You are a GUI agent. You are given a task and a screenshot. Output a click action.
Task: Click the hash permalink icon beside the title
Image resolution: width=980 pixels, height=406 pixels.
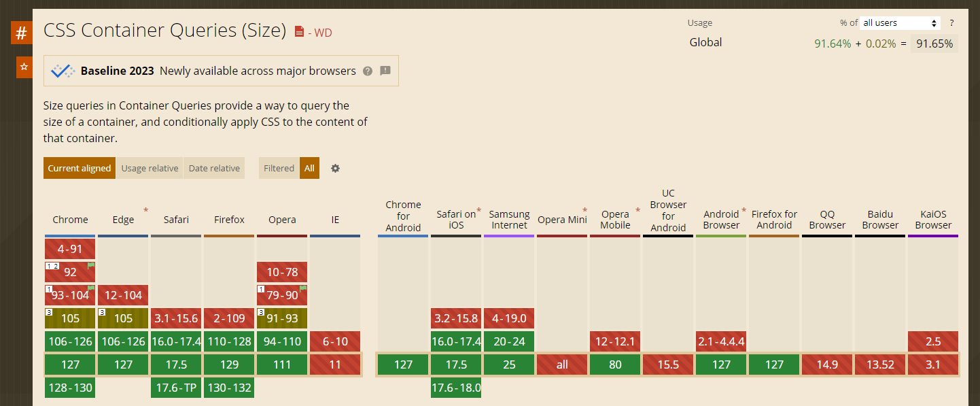click(21, 33)
